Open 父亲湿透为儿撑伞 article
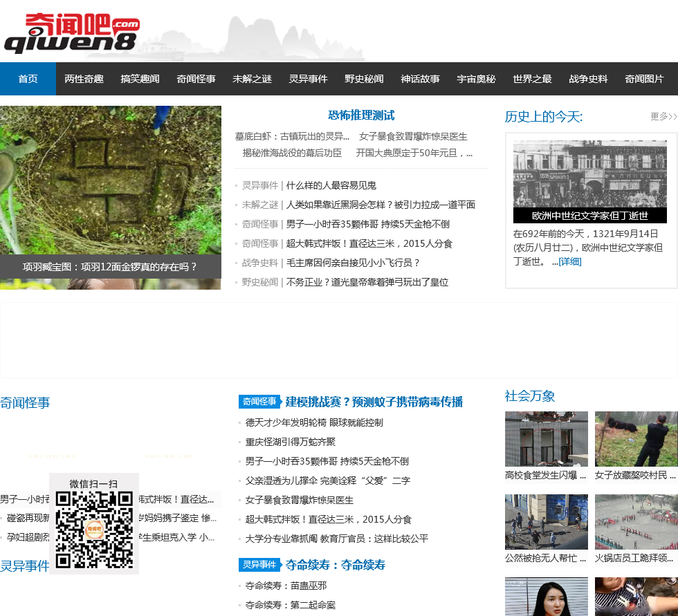This screenshot has width=678, height=616. point(327,480)
